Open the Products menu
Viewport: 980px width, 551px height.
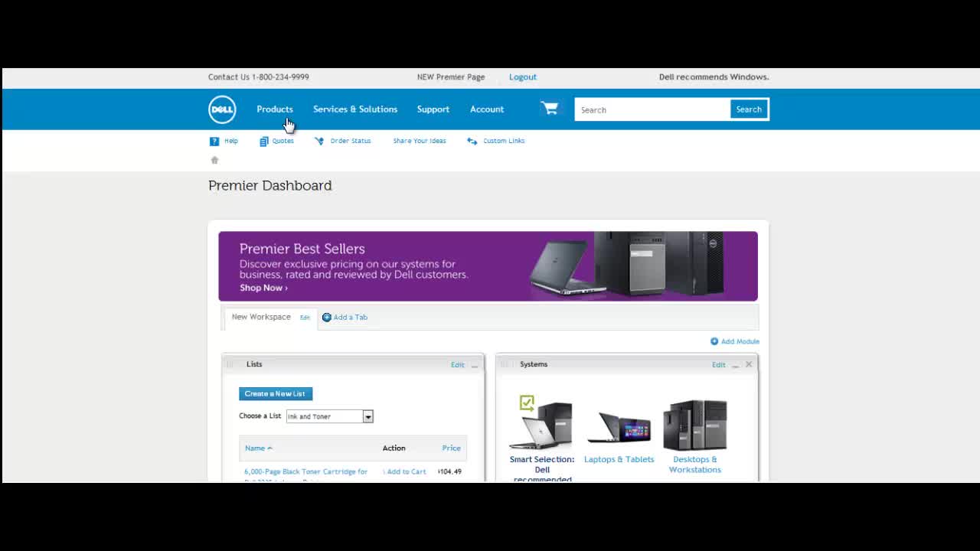275,109
